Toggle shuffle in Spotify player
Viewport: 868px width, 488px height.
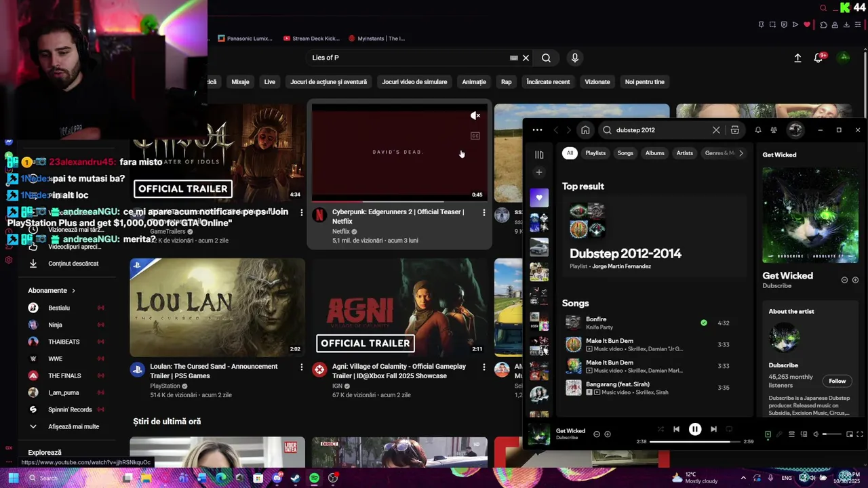coord(660,429)
